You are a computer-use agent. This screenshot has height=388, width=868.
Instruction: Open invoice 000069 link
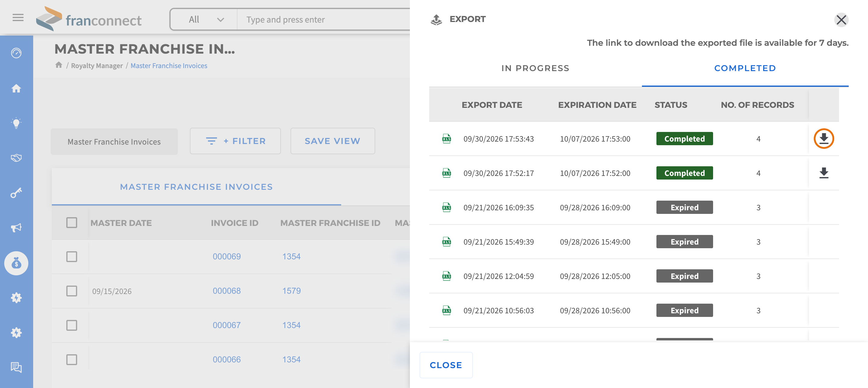(x=226, y=257)
